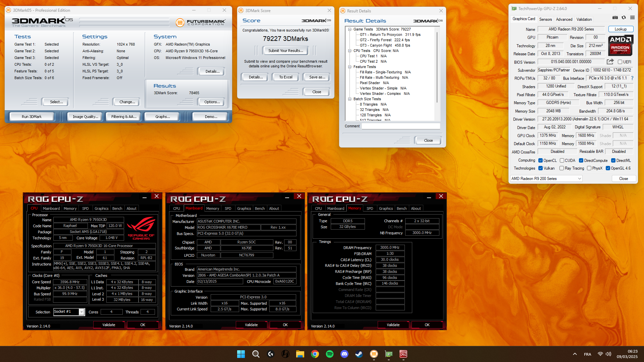Click the FRA language indicator
Screen dimensions: 644x362
coord(588,354)
